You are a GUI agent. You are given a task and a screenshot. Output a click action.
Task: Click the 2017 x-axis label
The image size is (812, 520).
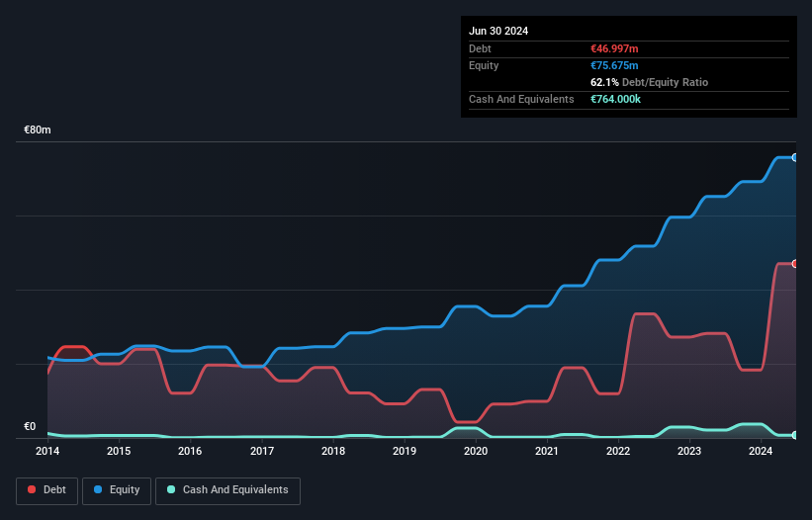(x=262, y=451)
